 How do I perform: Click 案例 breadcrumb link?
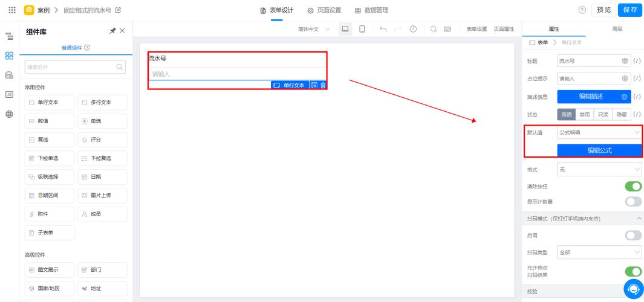click(x=44, y=10)
